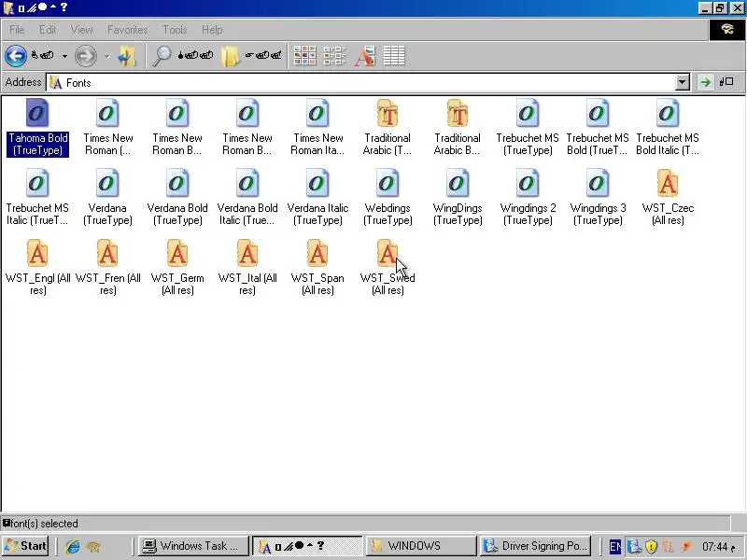The image size is (747, 560).
Task: Click the green Go arrow button
Action: point(705,82)
